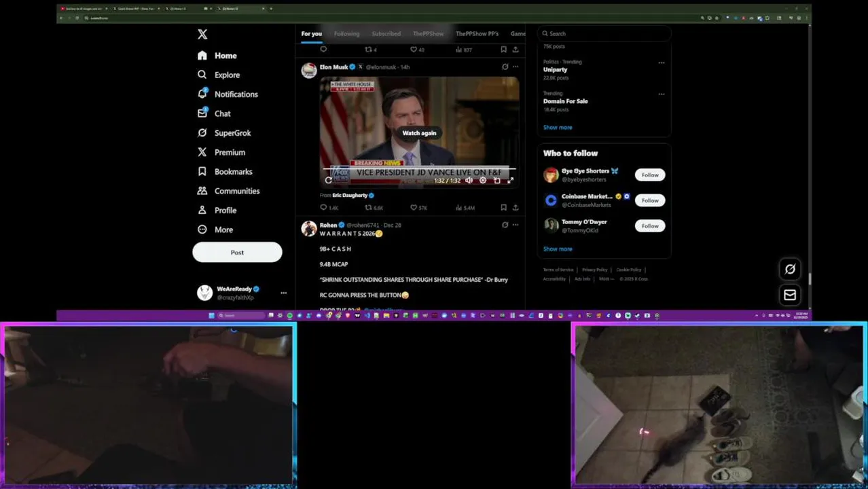Open Communities in the sidebar

pyautogui.click(x=228, y=191)
